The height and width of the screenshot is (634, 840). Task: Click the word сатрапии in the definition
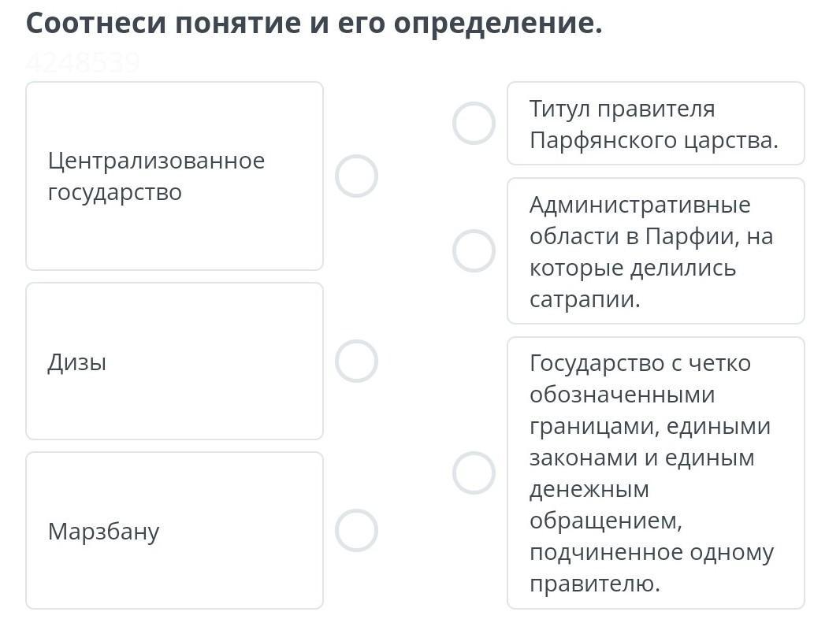coord(585,299)
